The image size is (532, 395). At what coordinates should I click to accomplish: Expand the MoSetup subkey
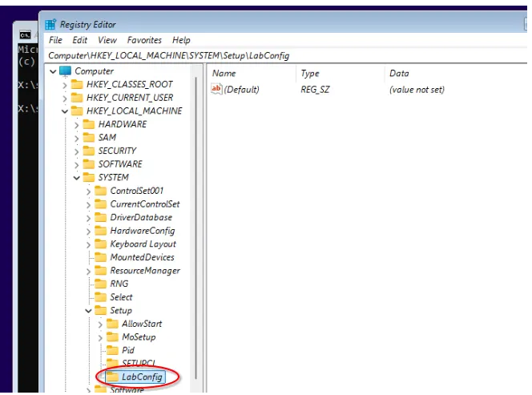(100, 337)
